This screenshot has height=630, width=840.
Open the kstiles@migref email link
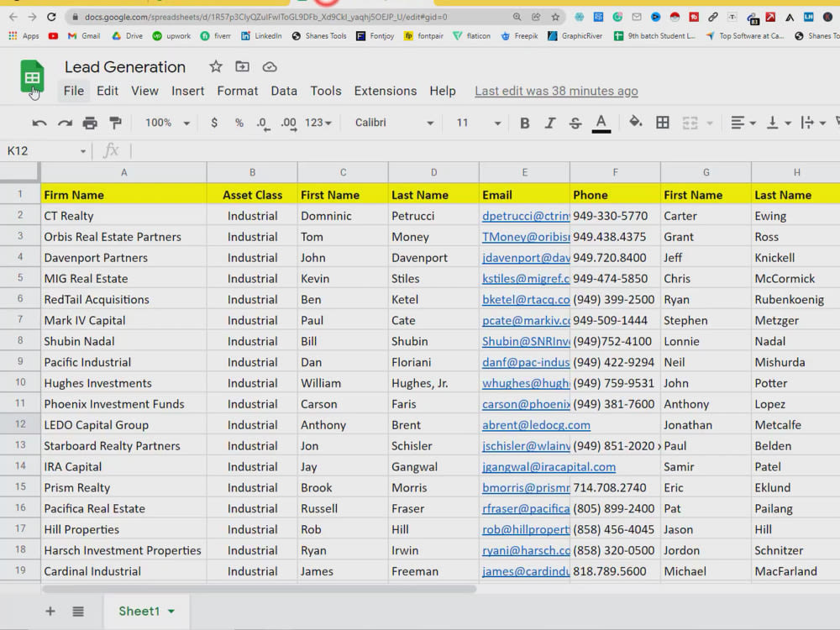pos(526,279)
